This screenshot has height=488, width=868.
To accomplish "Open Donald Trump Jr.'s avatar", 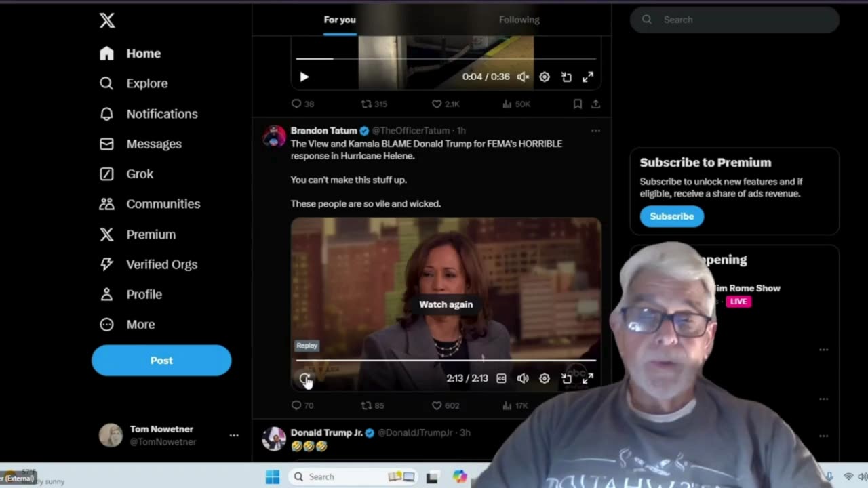I will coord(275,439).
